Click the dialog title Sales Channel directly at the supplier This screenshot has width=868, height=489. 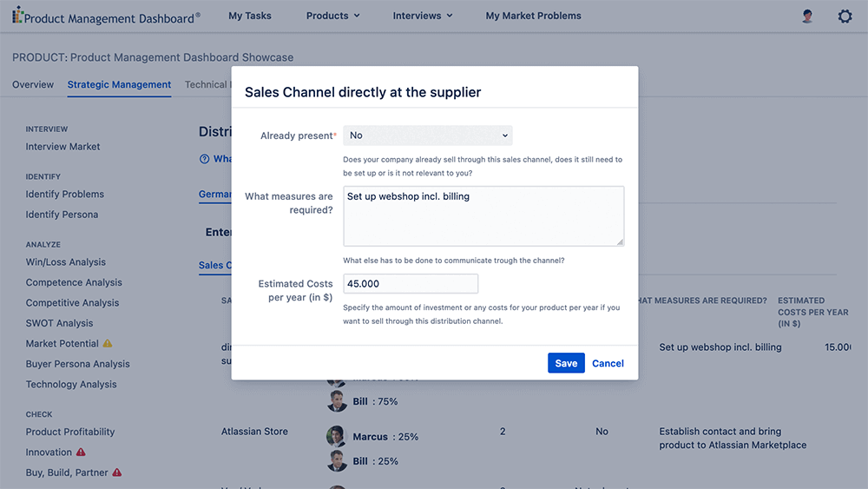(363, 92)
